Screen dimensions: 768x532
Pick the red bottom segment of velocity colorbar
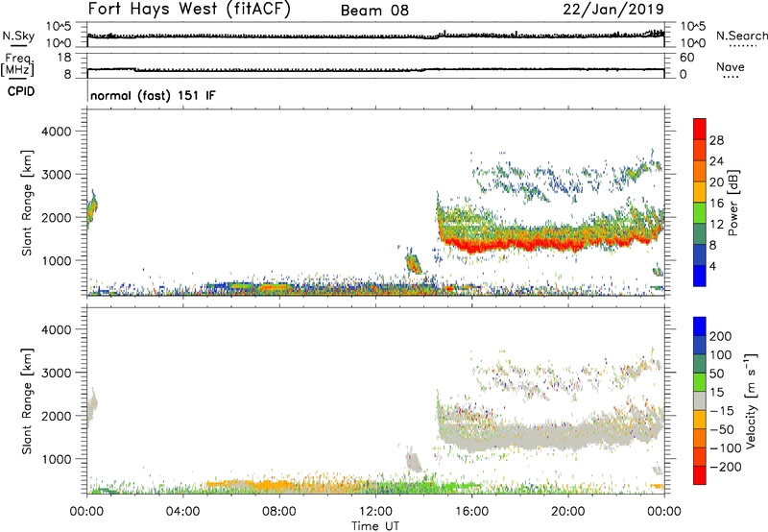pyautogui.click(x=700, y=475)
